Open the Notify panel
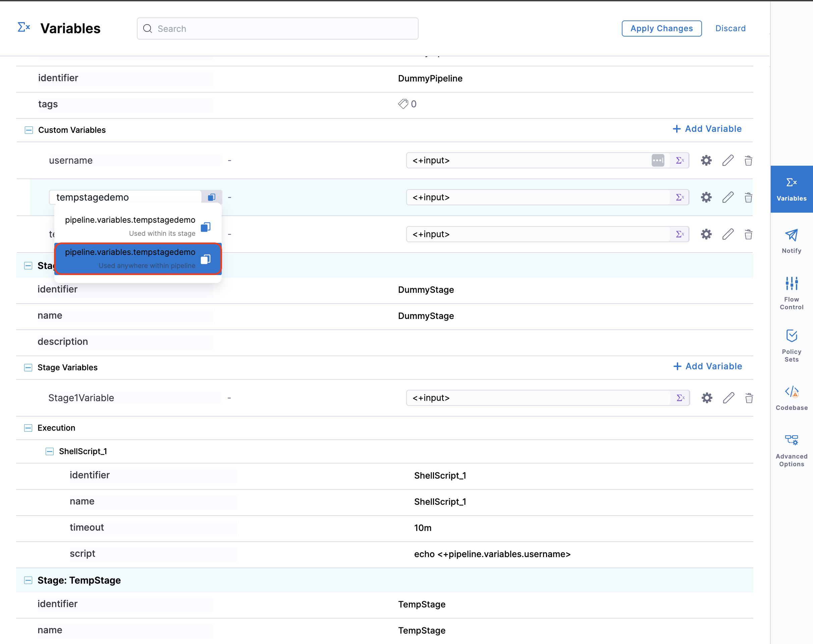This screenshot has height=644, width=813. (x=791, y=241)
